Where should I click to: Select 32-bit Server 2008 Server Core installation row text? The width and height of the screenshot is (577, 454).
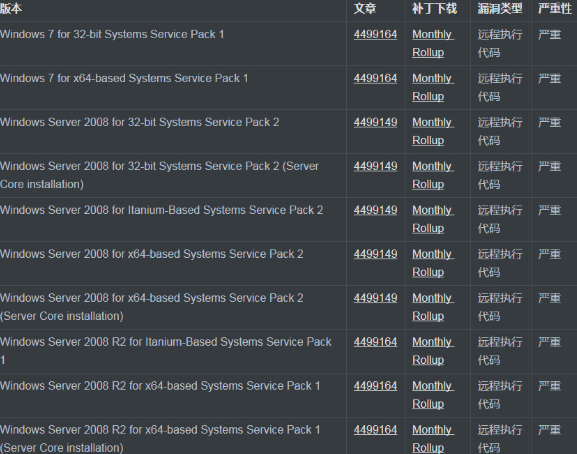click(159, 175)
